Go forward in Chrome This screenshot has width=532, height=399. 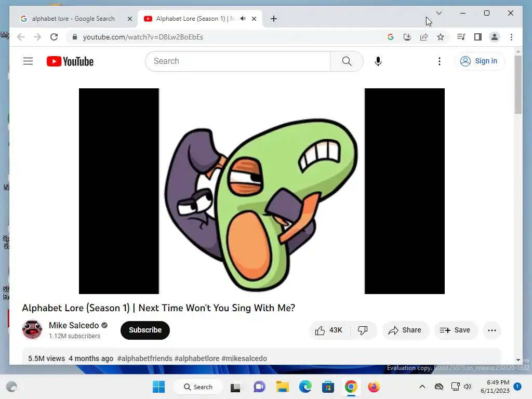coord(37,37)
